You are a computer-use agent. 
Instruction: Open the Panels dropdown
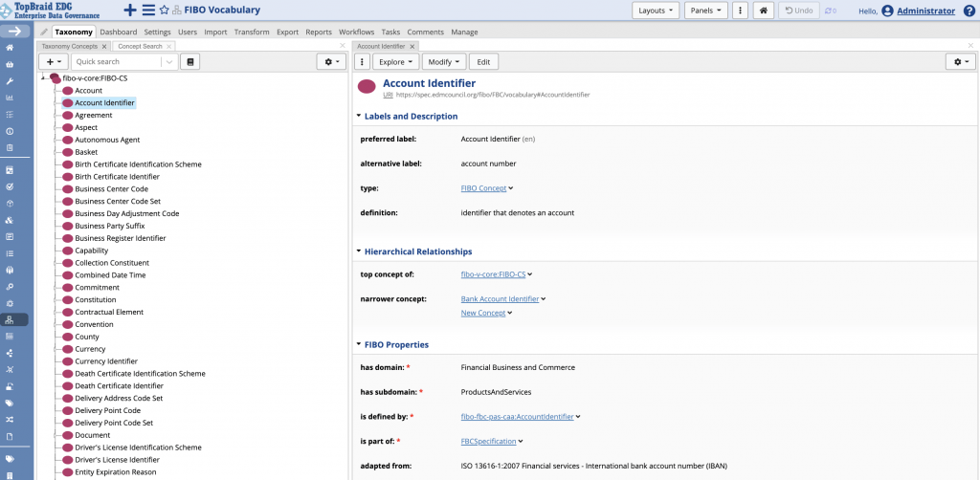coord(706,11)
